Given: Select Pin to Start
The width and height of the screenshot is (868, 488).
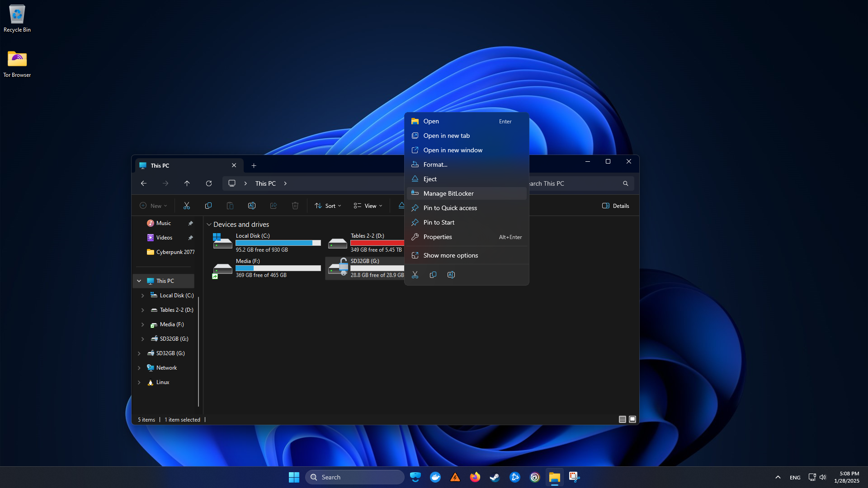Looking at the screenshot, I should [x=467, y=222].
